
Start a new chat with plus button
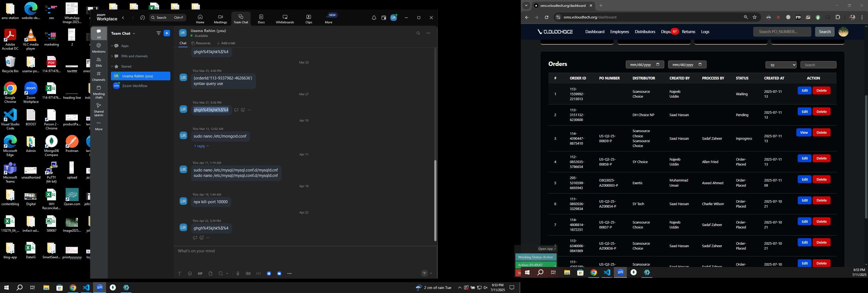coord(167,33)
